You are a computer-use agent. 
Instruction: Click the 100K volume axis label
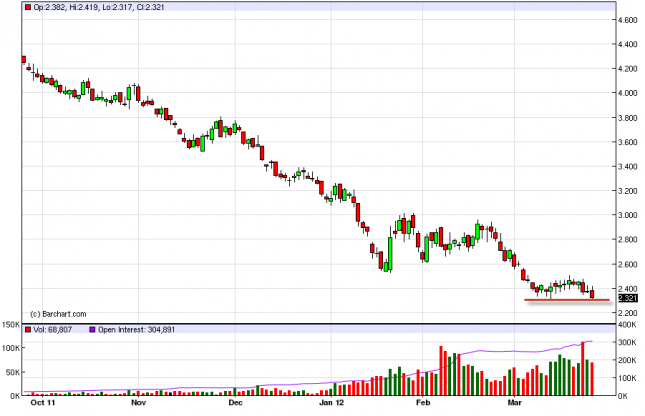[x=11, y=348]
